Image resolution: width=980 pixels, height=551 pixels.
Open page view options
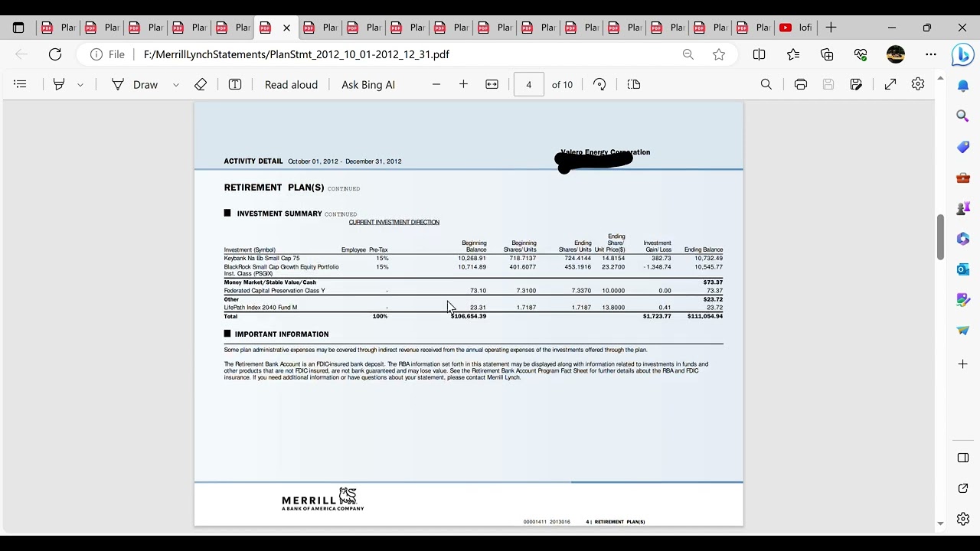tap(634, 84)
